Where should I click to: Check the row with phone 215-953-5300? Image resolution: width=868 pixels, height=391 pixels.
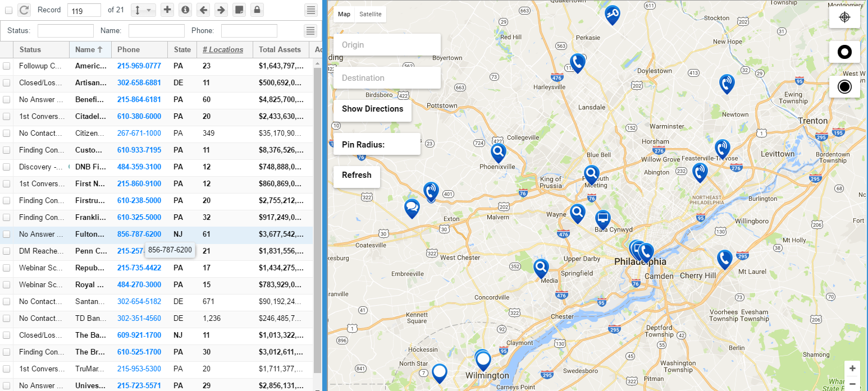point(6,369)
